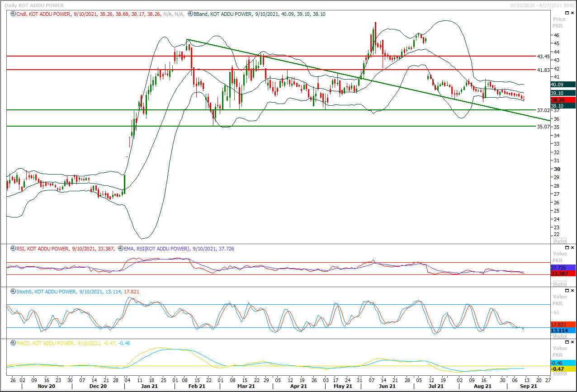Screen dimensions: 577x392
Task: Click the Price PKR axis title
Action: (559, 22)
